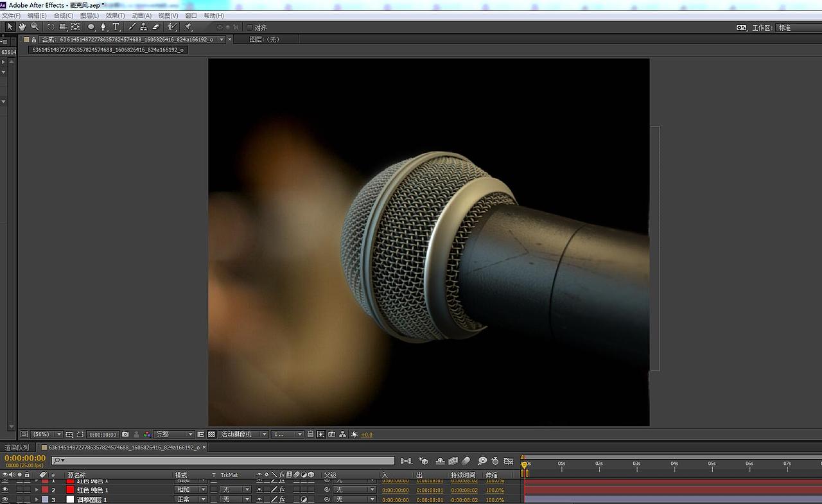
Task: Toggle adjustment layer switch on layer 3
Action: coord(304,500)
